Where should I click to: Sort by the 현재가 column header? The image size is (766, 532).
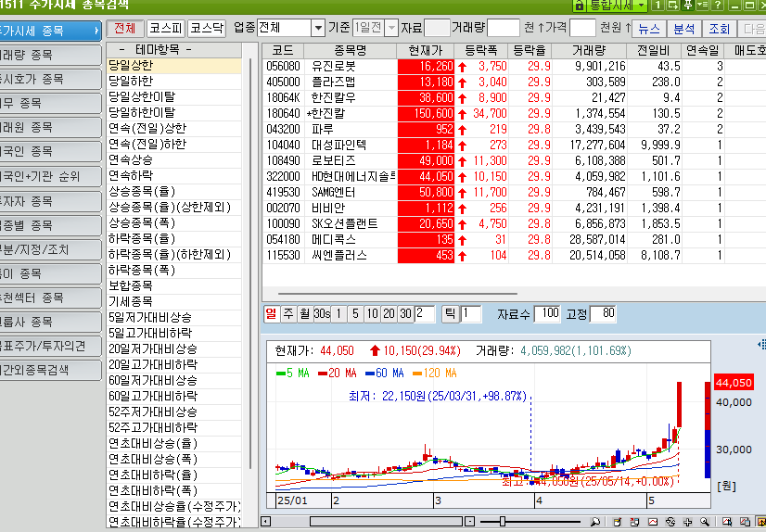click(426, 50)
